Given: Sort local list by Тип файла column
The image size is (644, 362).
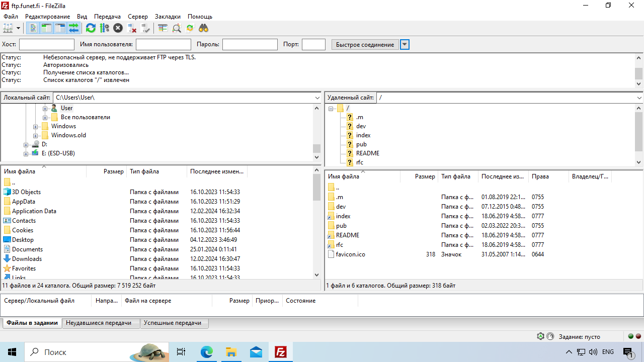Looking at the screenshot, I should click(x=156, y=171).
